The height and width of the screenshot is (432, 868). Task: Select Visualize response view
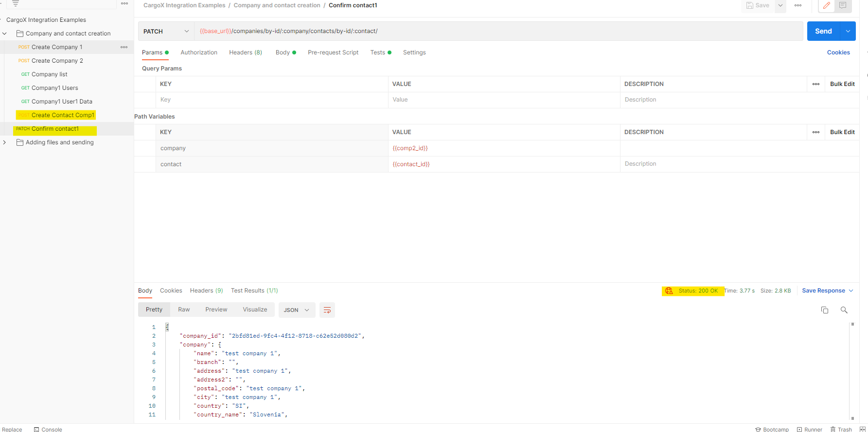tap(255, 310)
